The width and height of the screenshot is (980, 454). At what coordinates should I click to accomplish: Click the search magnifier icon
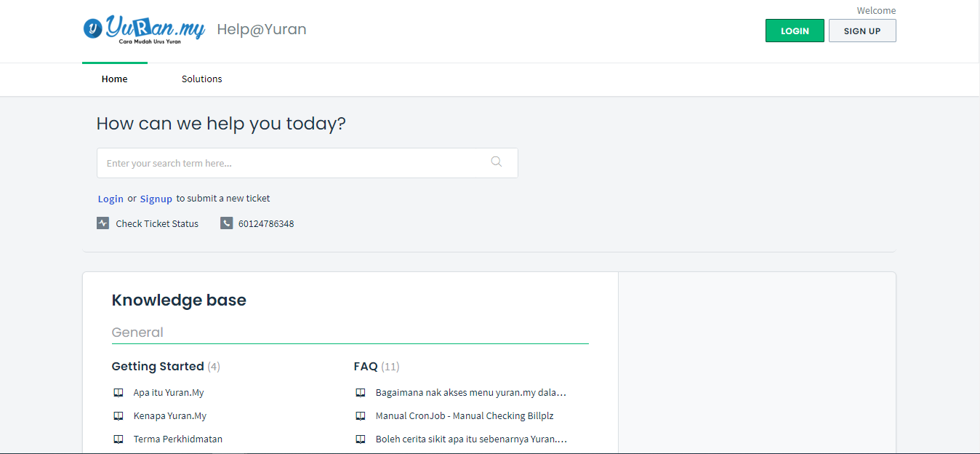point(497,162)
